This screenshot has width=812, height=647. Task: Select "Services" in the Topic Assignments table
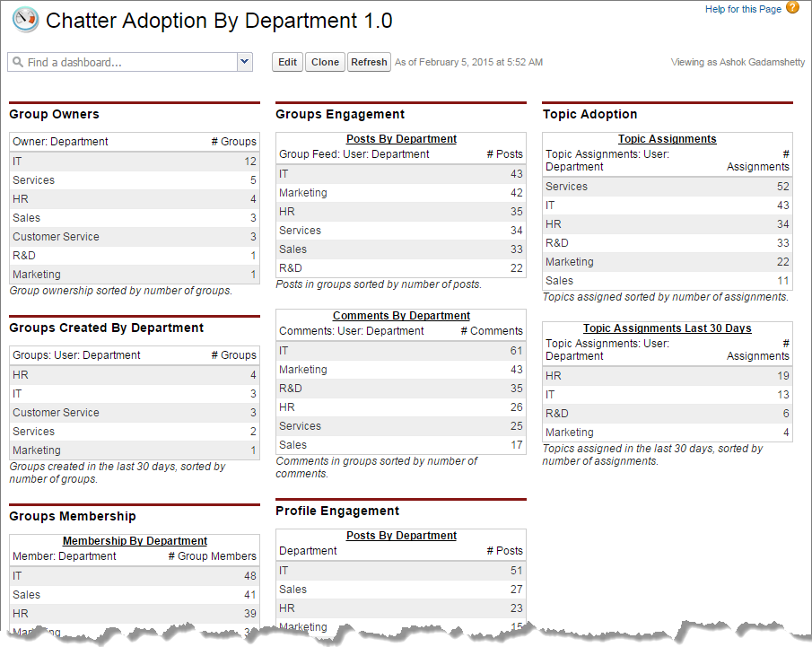[566, 187]
